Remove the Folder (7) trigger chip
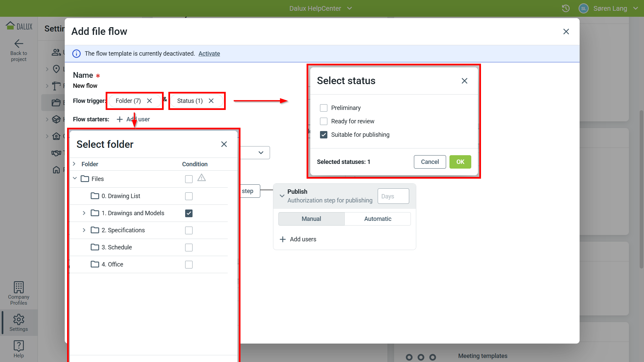Viewport: 644px width, 362px height. [150, 101]
